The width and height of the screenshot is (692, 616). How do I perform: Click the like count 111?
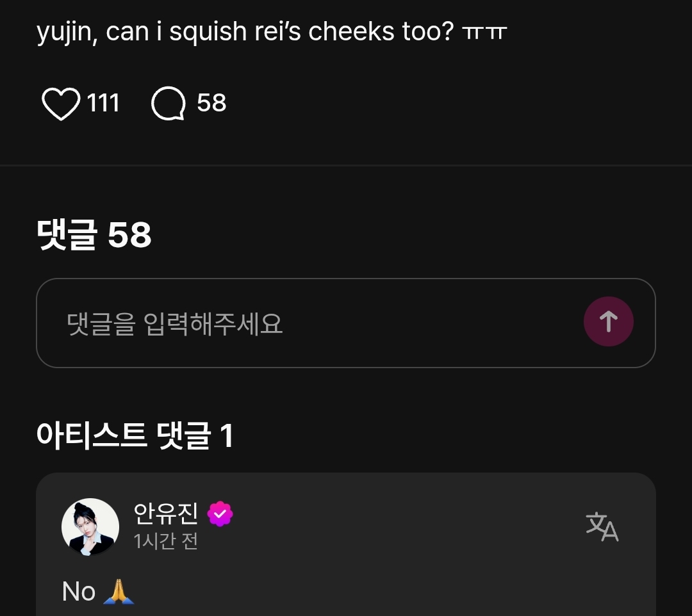click(103, 103)
